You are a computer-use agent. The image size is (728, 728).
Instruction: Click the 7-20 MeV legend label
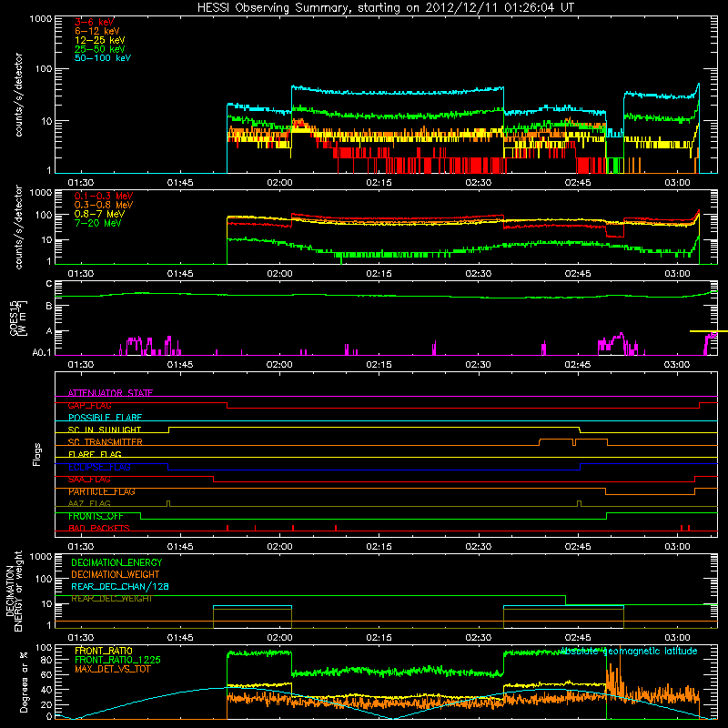pos(97,223)
